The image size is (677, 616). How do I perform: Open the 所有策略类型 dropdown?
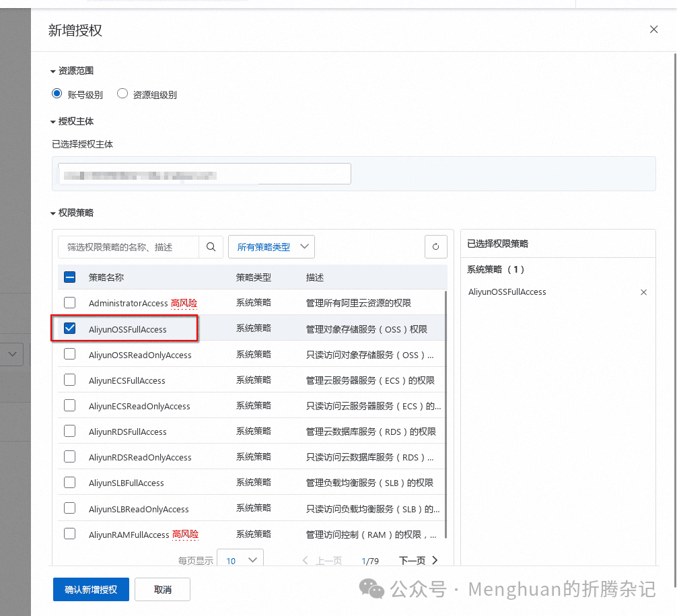[271, 246]
